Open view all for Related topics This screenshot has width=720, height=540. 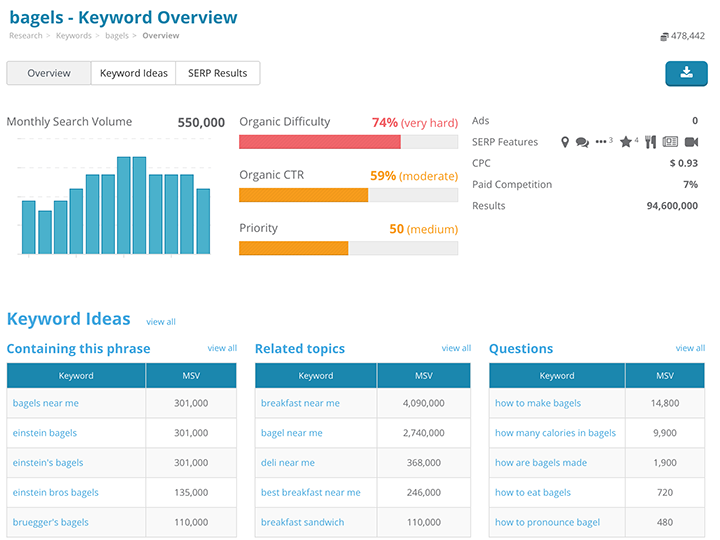456,348
